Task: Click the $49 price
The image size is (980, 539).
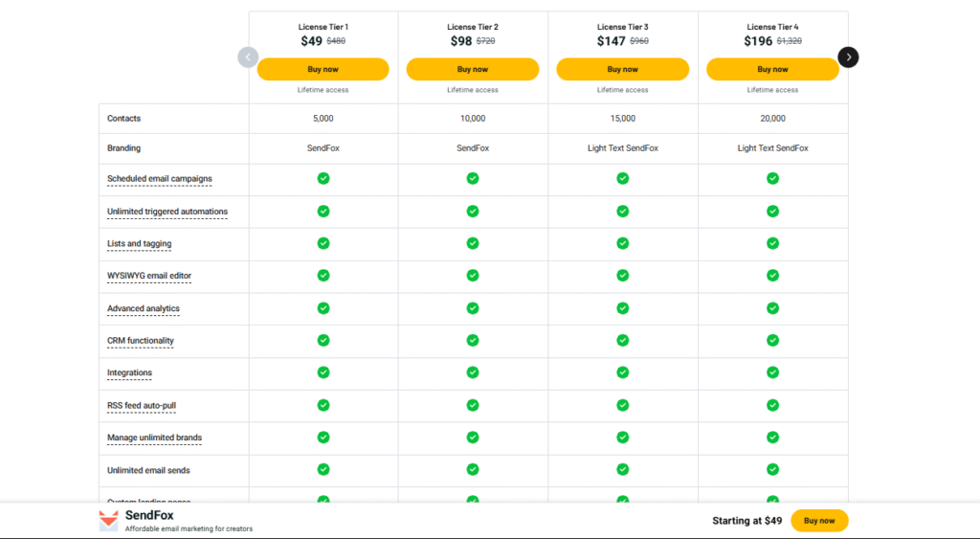Action: (311, 41)
